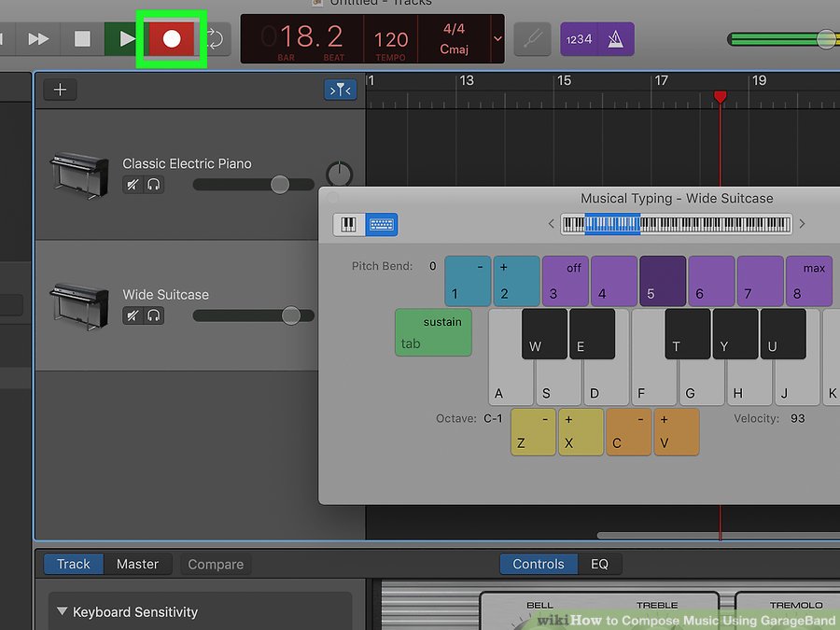The width and height of the screenshot is (840, 630).
Task: Play the white F key
Action: tap(652, 383)
